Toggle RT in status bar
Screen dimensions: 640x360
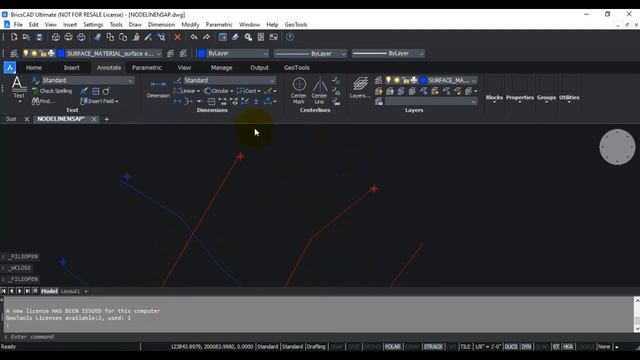coord(556,347)
